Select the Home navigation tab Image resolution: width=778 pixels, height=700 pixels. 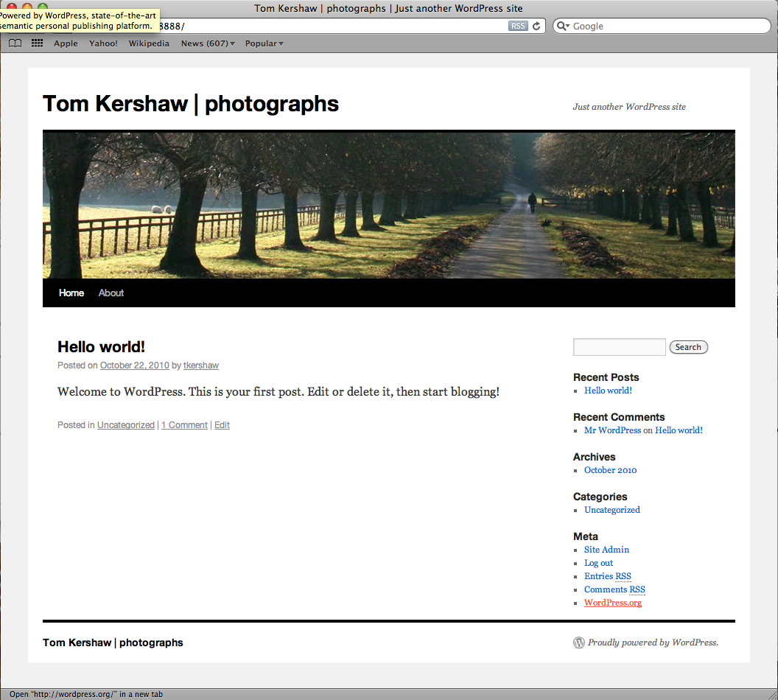[x=71, y=293]
